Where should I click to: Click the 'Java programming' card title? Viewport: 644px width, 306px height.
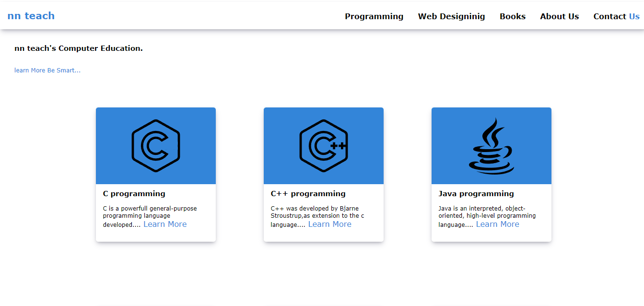point(476,194)
